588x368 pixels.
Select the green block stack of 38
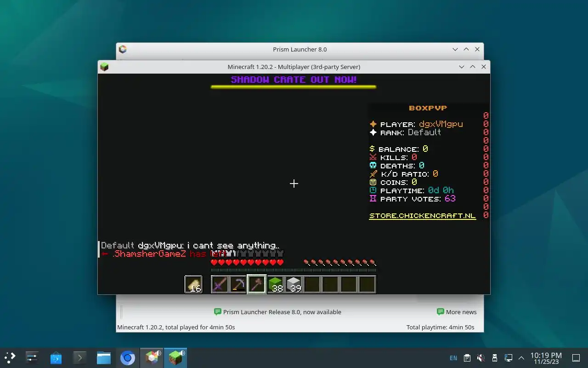275,284
